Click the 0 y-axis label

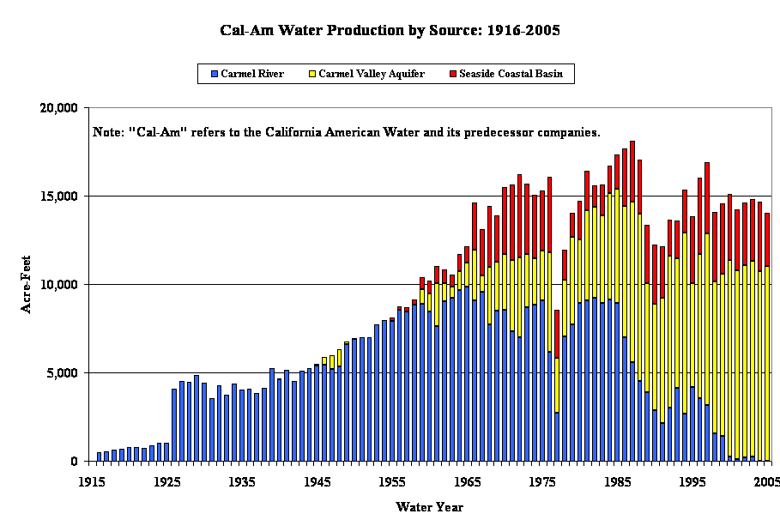pyautogui.click(x=75, y=462)
